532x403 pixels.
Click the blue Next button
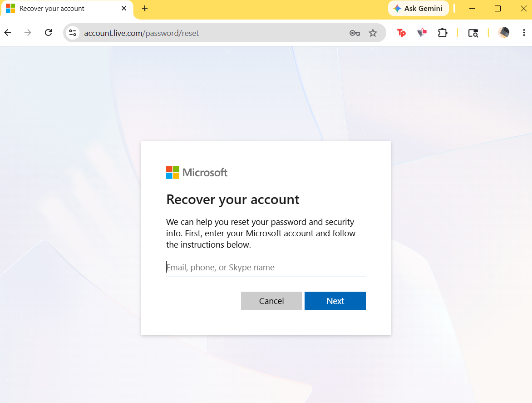tap(335, 301)
